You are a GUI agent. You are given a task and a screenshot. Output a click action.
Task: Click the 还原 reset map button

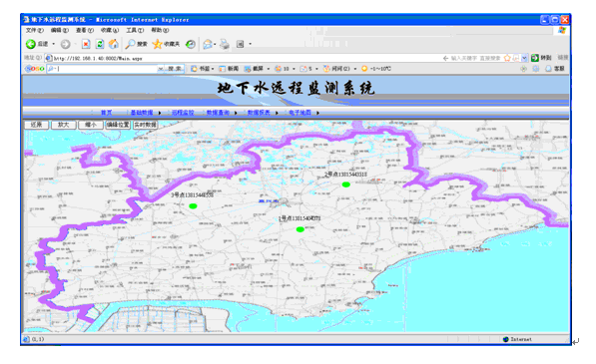click(36, 125)
